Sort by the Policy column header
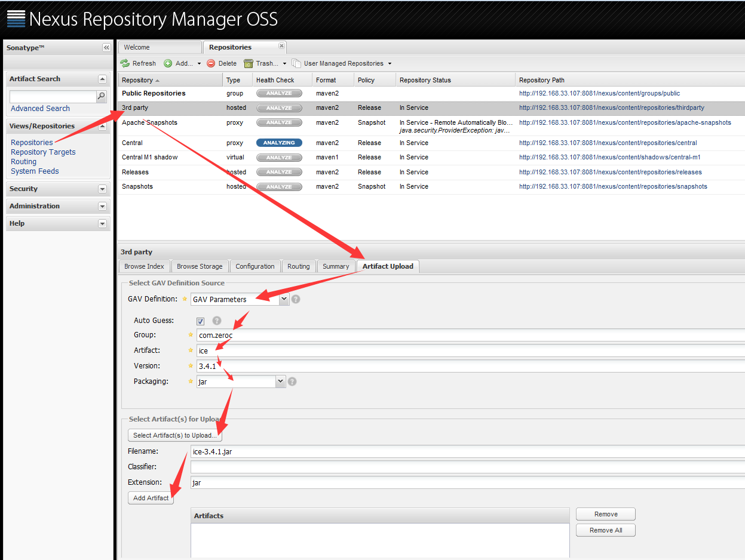The height and width of the screenshot is (560, 745). (375, 80)
